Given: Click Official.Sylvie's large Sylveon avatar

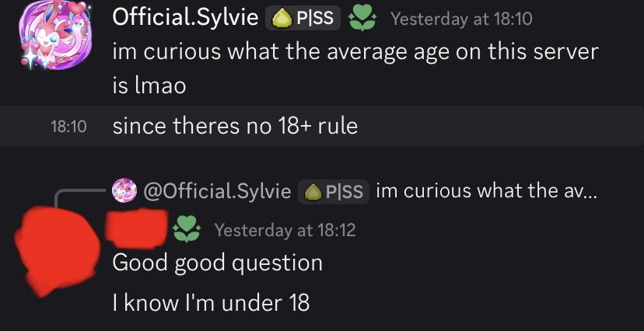Looking at the screenshot, I should pyautogui.click(x=53, y=39).
